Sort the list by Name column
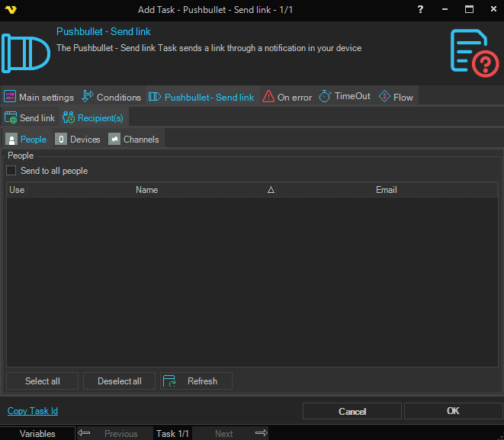This screenshot has width=504, height=440. click(146, 190)
